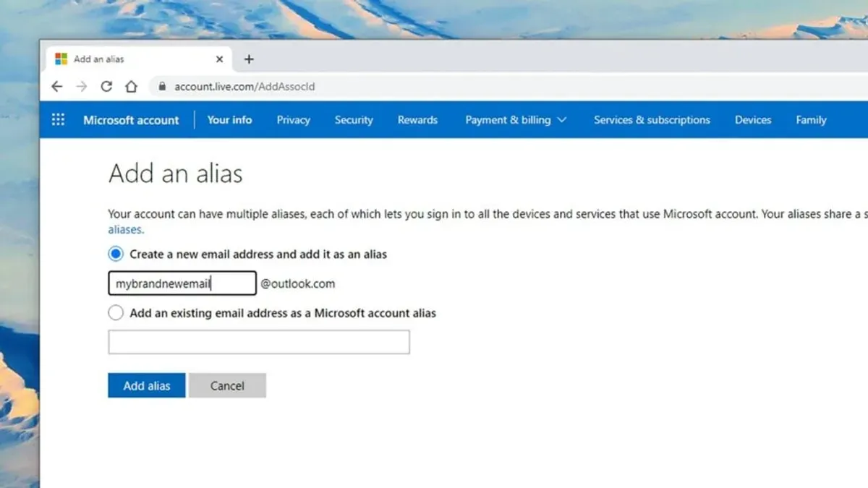Viewport: 868px width, 488px height.
Task: Open the Microsoft app launcher grid icon
Action: tap(58, 120)
